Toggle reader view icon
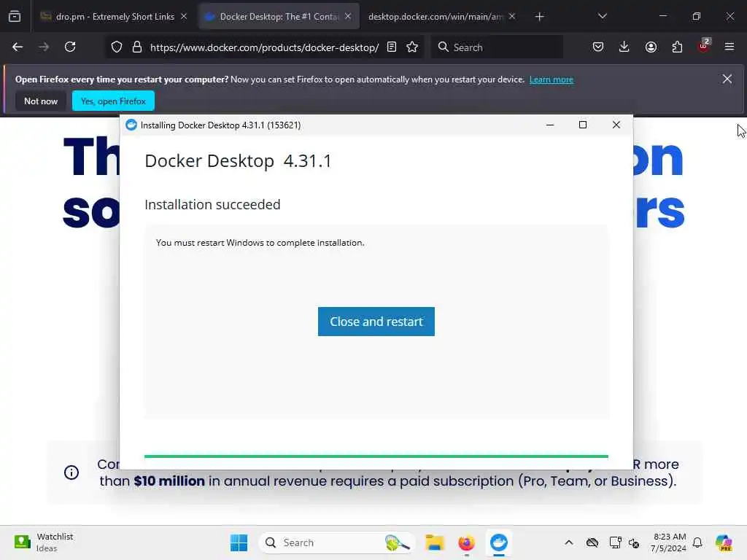 (392, 47)
